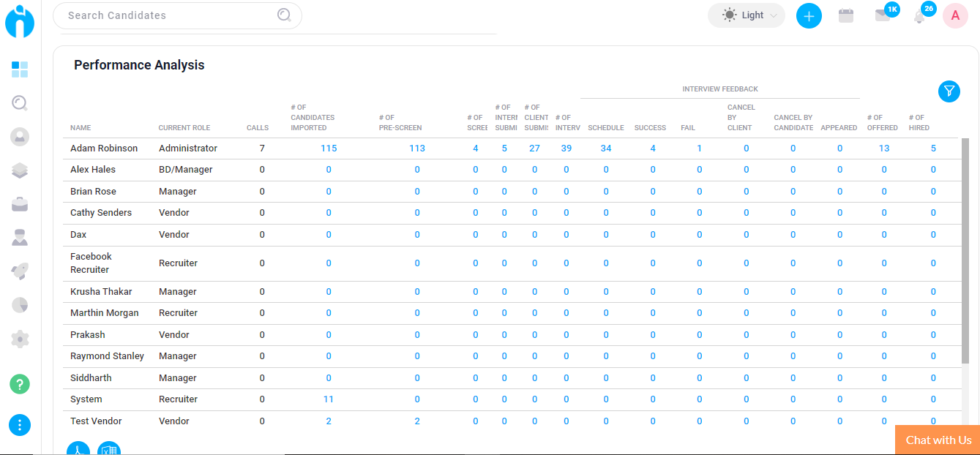The height and width of the screenshot is (455, 980).
Task: Select the Raymond Stanley name cell
Action: [107, 356]
